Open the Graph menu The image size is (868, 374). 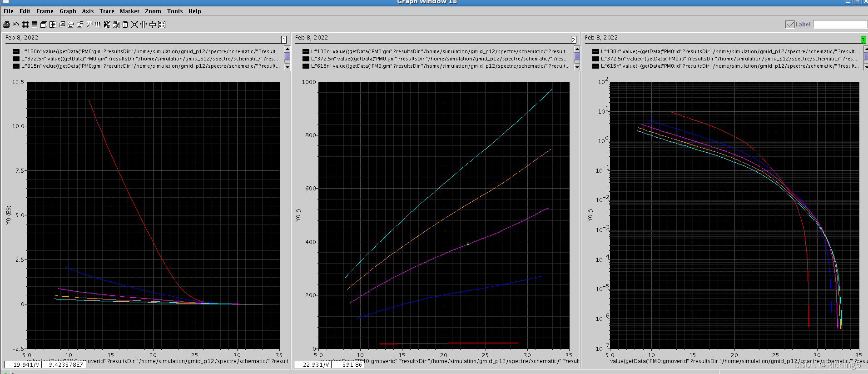point(68,11)
